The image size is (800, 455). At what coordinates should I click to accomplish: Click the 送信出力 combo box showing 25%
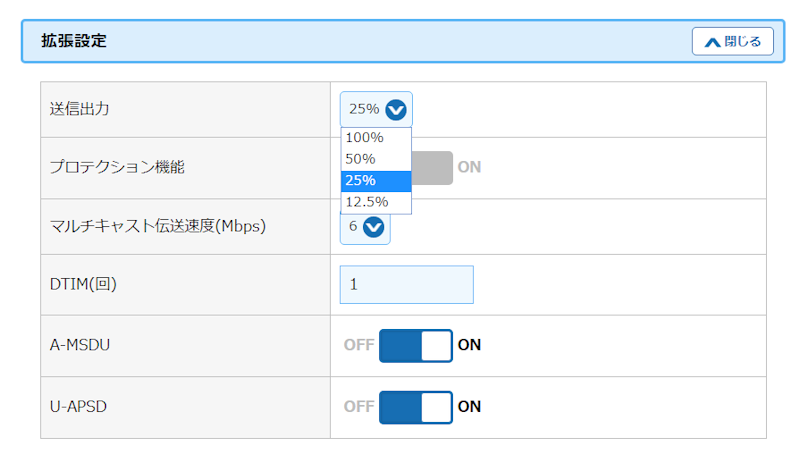[365, 110]
